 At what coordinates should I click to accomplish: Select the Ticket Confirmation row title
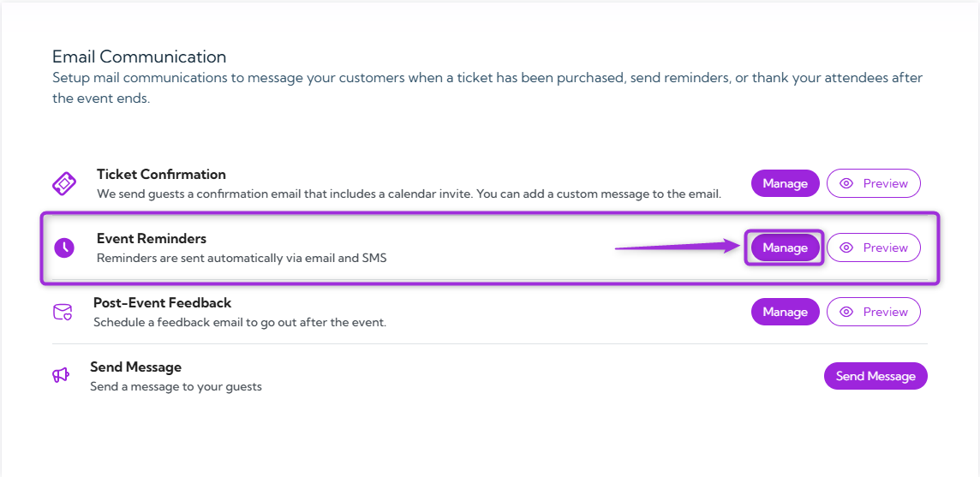pyautogui.click(x=161, y=175)
